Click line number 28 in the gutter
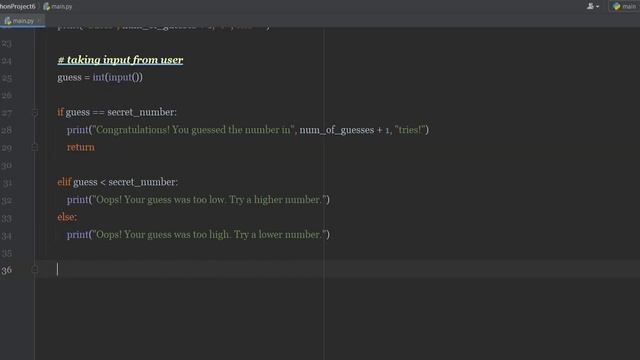This screenshot has width=640, height=360. click(7, 130)
